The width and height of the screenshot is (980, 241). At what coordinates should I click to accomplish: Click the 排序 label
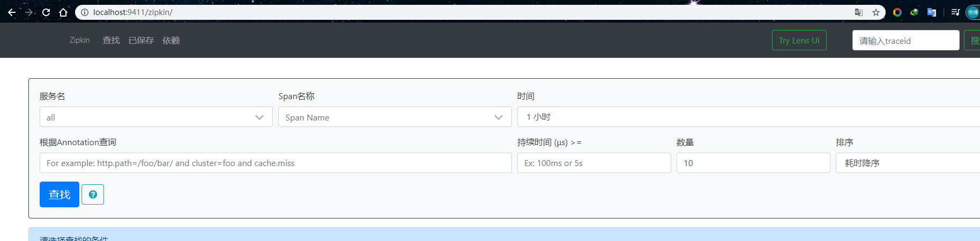[x=844, y=142]
